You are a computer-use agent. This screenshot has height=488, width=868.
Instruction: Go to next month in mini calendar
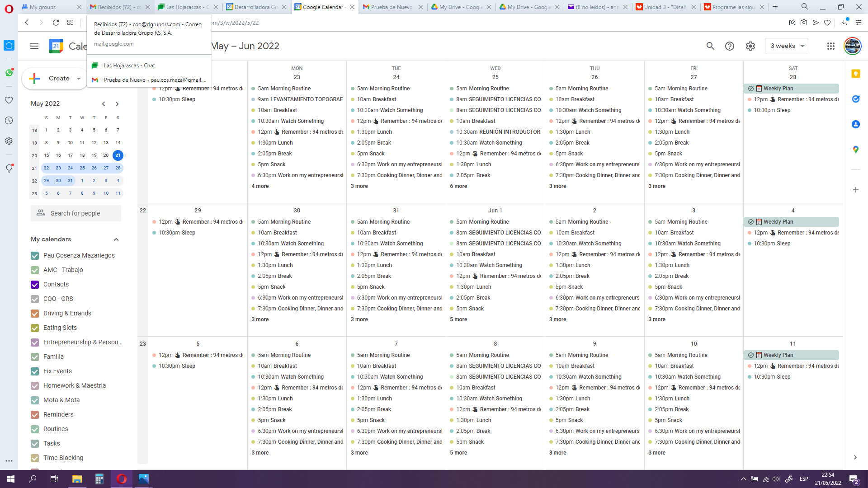point(117,104)
